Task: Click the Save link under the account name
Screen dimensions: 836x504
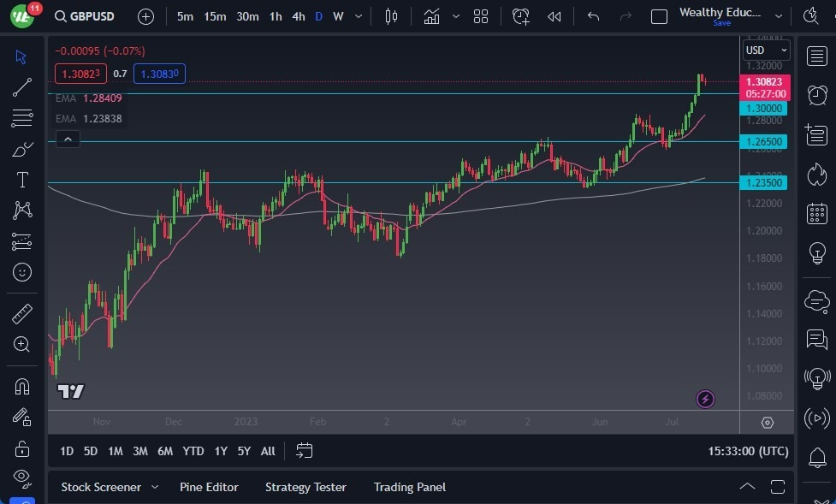Action: (x=721, y=23)
